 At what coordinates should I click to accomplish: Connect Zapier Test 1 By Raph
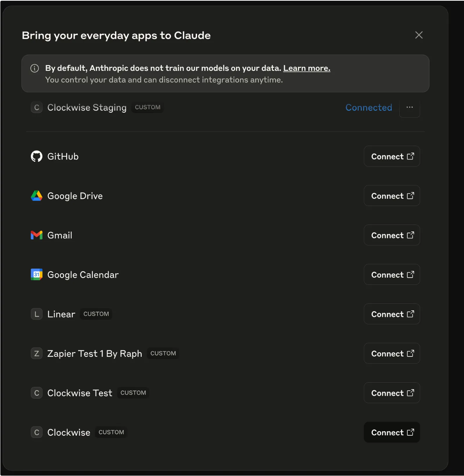pos(392,354)
